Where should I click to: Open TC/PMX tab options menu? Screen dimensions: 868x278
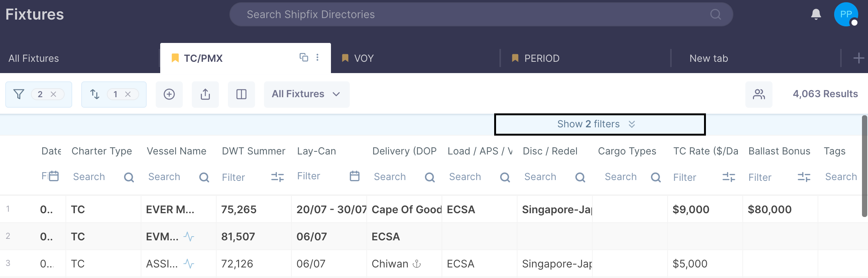pos(317,57)
